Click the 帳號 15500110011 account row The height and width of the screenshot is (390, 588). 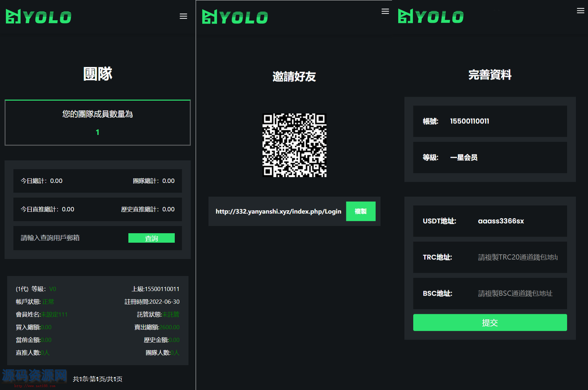click(x=490, y=121)
